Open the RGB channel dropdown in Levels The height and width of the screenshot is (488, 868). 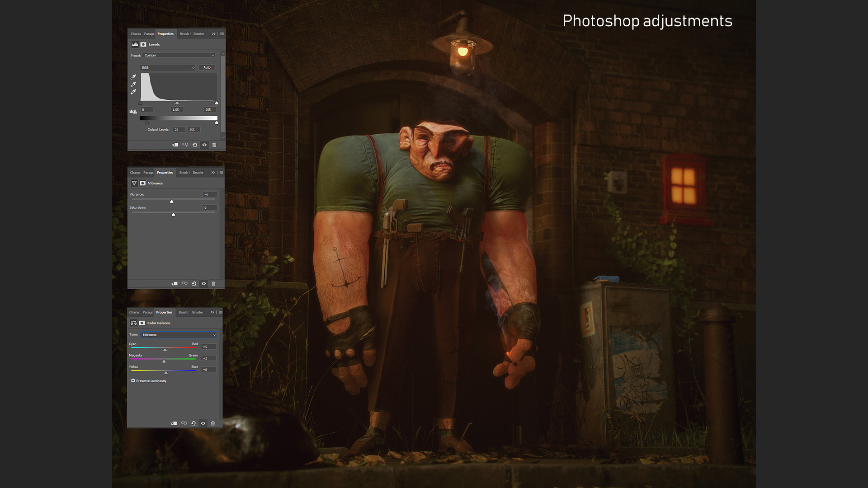tap(167, 68)
